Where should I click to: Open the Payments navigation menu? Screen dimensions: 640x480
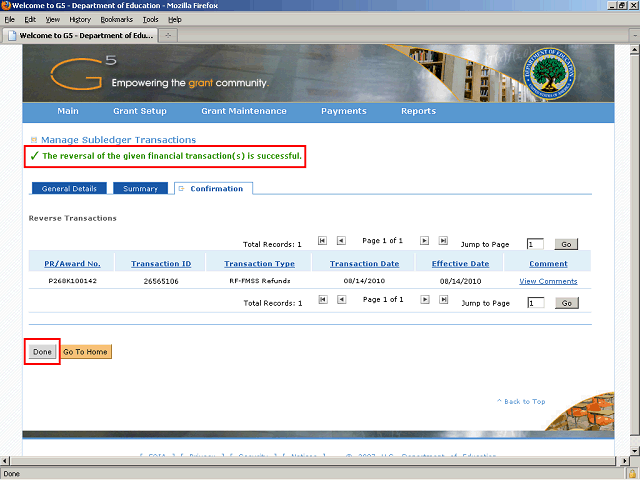[x=344, y=111]
